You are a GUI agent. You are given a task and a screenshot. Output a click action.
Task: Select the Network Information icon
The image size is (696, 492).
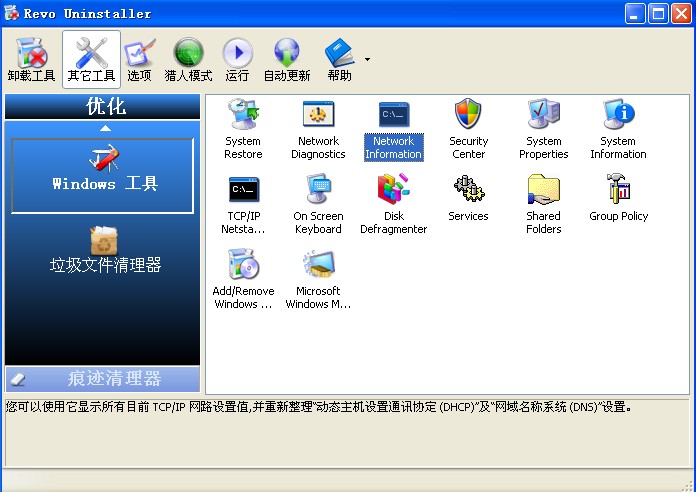click(394, 129)
